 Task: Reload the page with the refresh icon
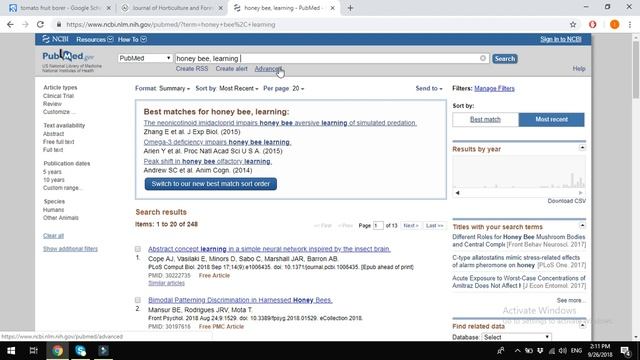[40, 24]
